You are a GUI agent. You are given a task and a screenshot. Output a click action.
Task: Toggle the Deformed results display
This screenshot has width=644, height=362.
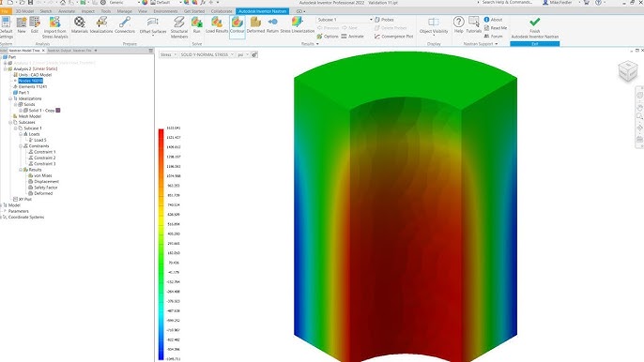coord(255,25)
